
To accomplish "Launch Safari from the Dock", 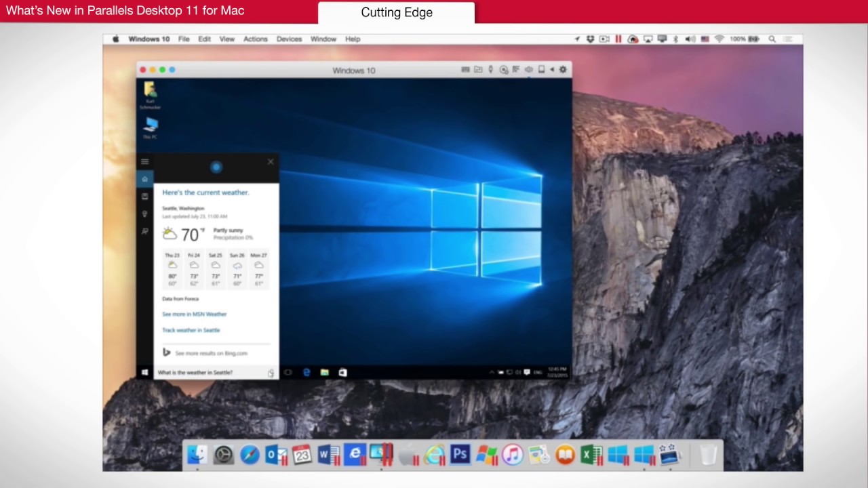I will [x=250, y=455].
